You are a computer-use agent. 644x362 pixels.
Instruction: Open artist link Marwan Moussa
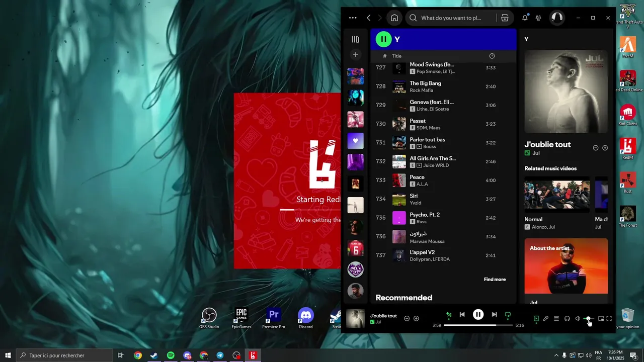427,241
